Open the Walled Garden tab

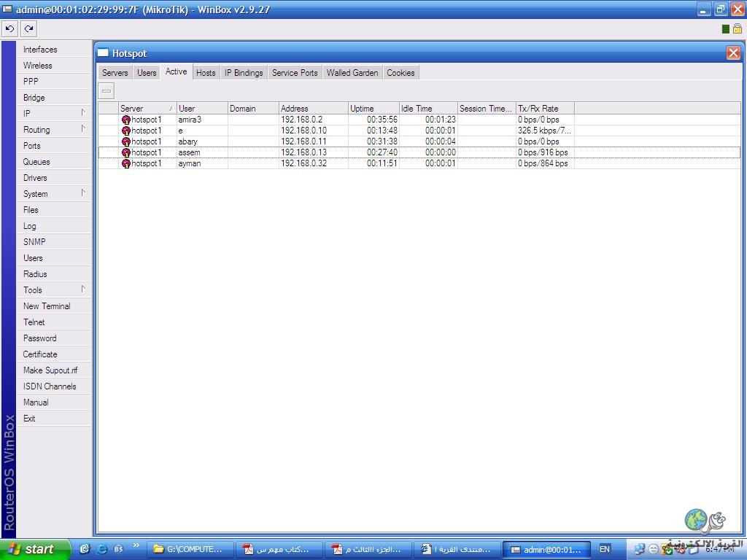click(x=352, y=72)
